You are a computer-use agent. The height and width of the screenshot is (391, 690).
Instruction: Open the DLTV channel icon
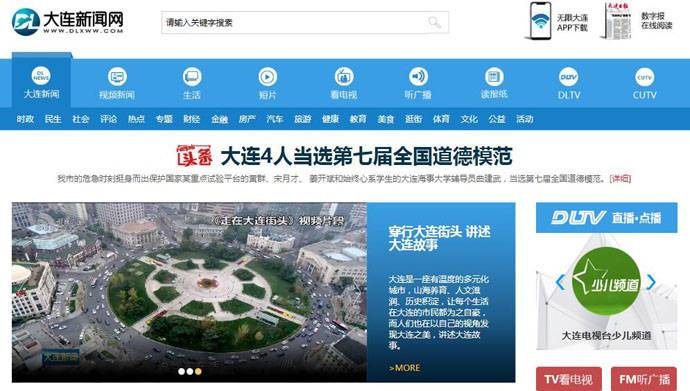pyautogui.click(x=569, y=77)
